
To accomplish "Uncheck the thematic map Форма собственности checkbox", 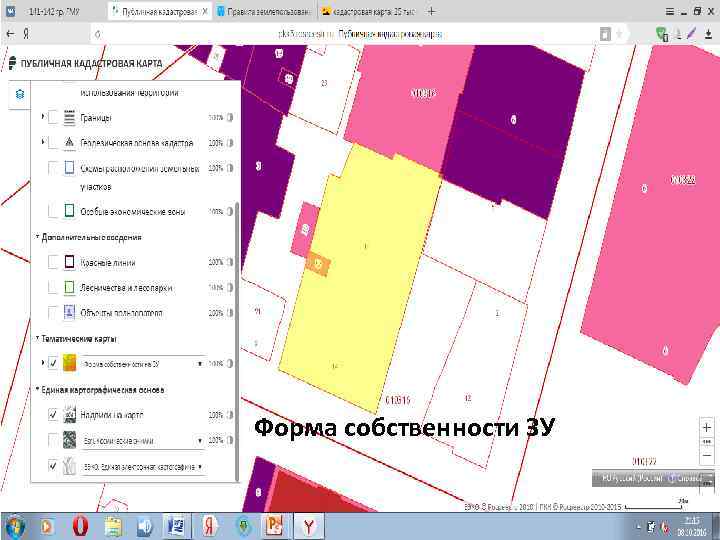I will [x=53, y=363].
